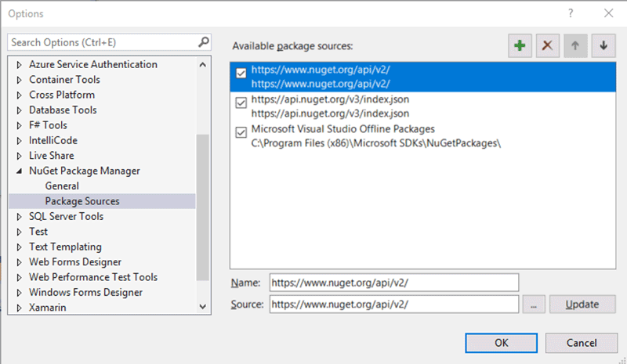The image size is (627, 364).
Task: Uncheck the nuget.org api v2 source
Action: (x=241, y=74)
